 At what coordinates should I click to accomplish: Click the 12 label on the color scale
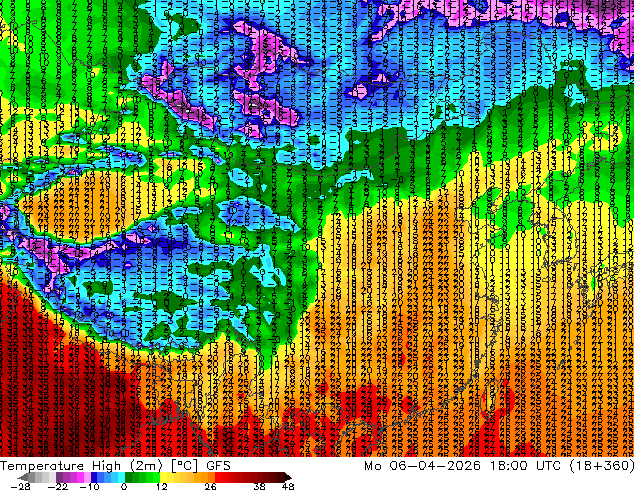point(162,486)
